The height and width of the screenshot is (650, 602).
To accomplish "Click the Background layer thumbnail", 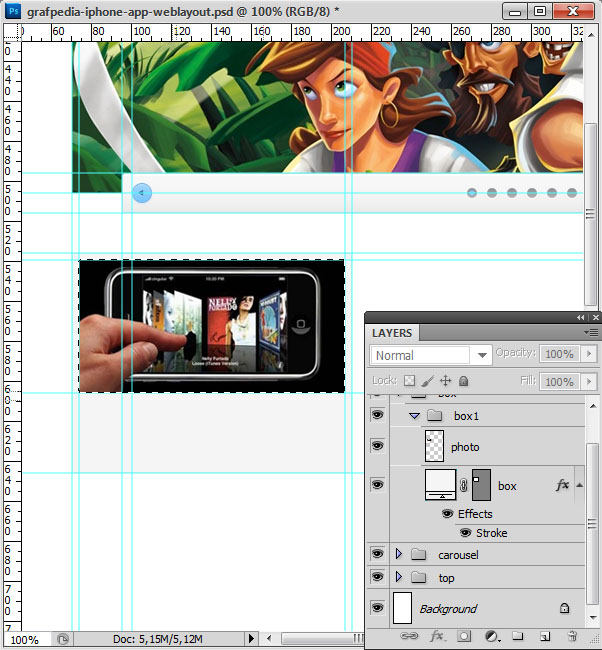I will click(402, 608).
